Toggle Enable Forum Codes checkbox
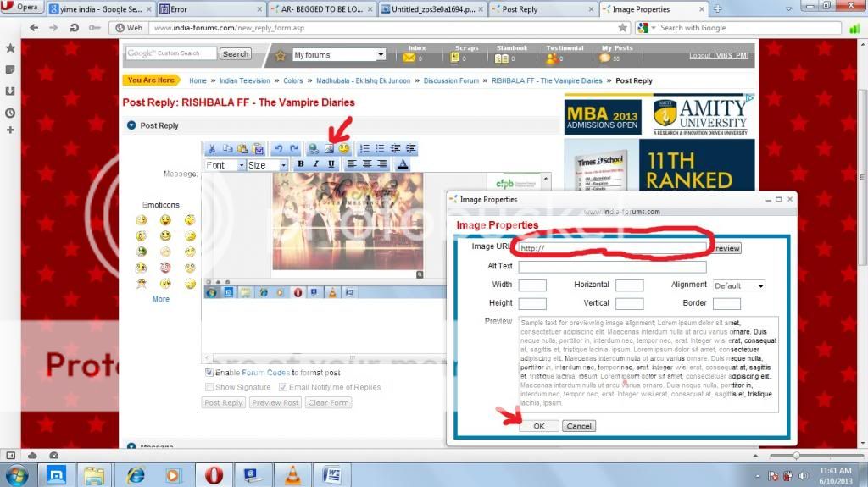Viewport: 868px width, 487px height. (209, 373)
